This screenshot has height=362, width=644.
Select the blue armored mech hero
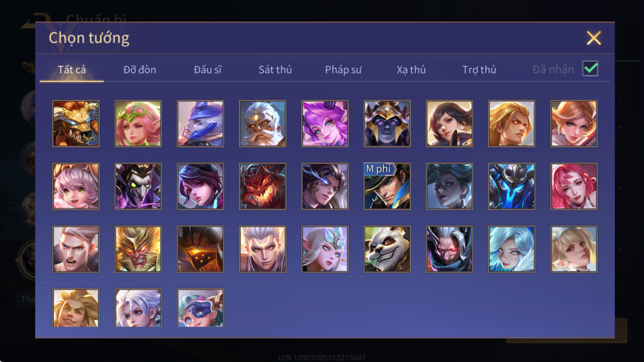coord(512,186)
